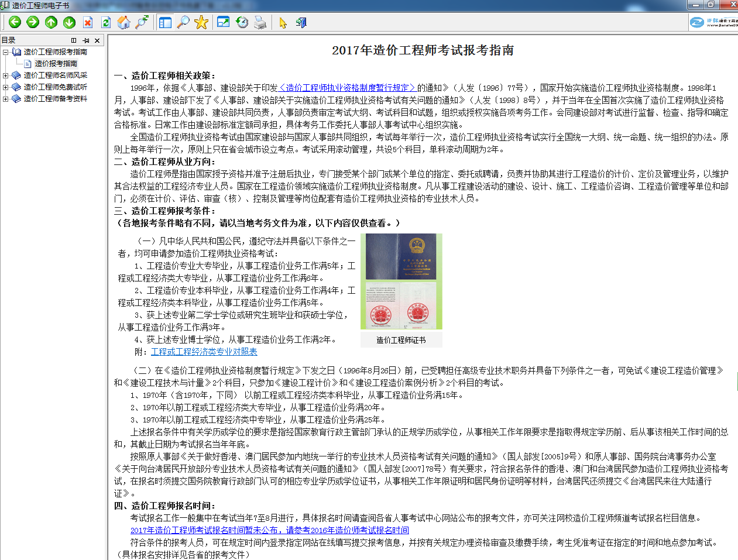Click the red delete page icon
This screenshot has width=738, height=560.
coord(88,22)
